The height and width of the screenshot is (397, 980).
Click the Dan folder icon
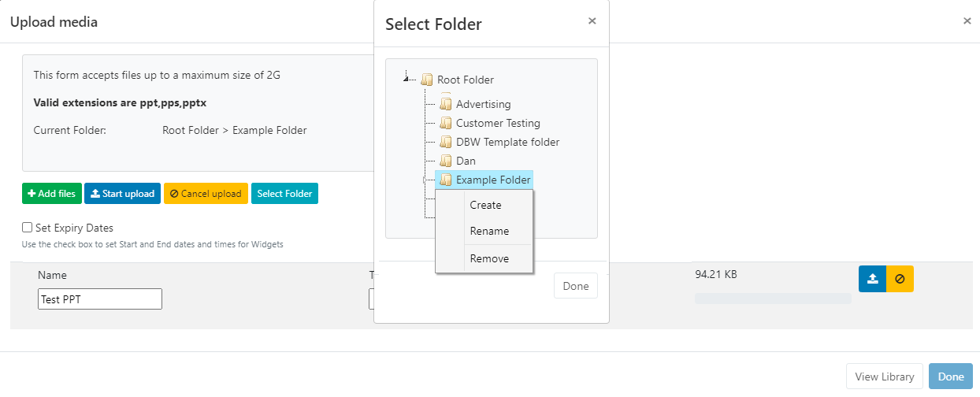point(446,161)
